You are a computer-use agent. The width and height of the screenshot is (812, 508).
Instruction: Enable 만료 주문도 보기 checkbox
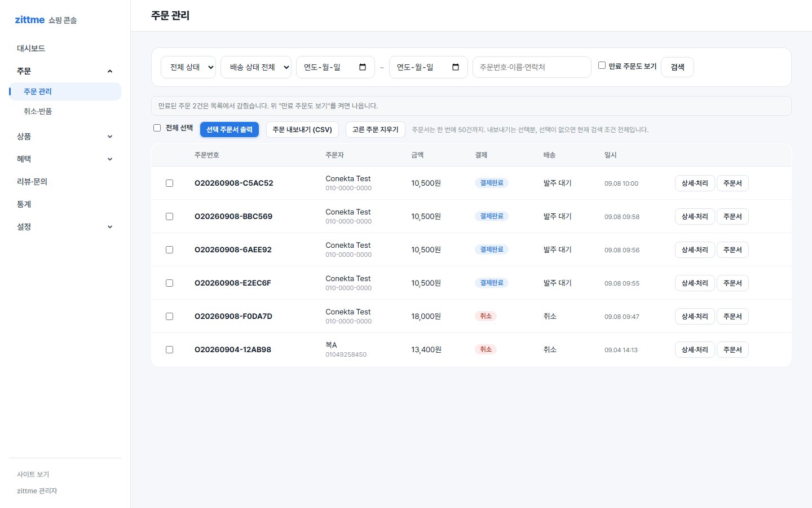[602, 65]
